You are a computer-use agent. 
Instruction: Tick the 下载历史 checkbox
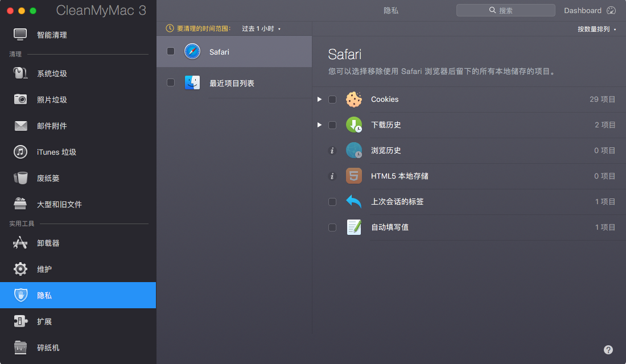(x=332, y=125)
